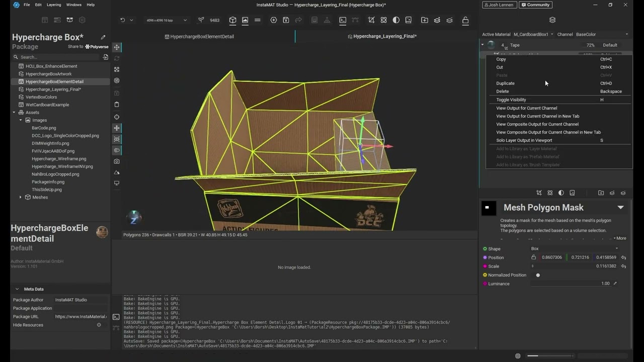The width and height of the screenshot is (644, 362).
Task: Click the crosshair center icon in viewport toolbar
Action: [117, 117]
